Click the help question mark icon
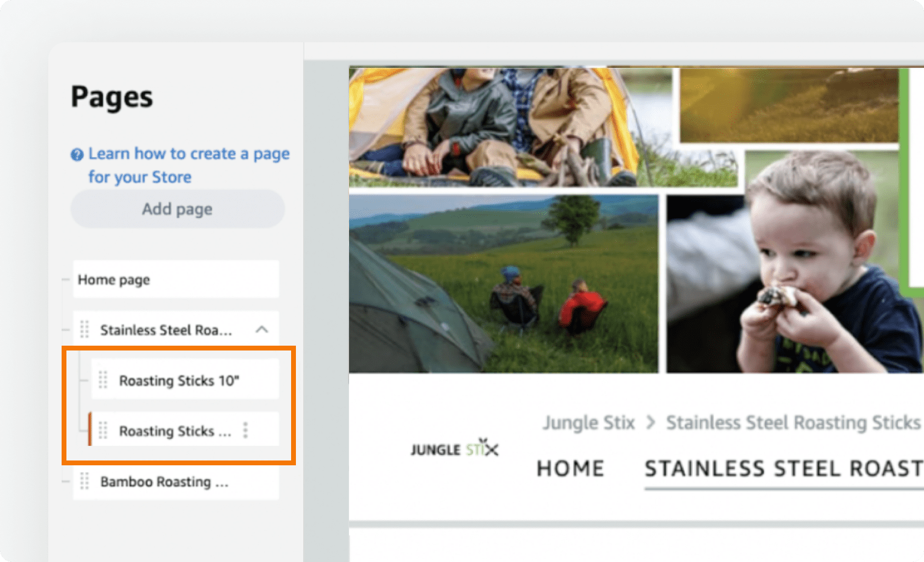Viewport: 924px width, 562px height. tap(77, 155)
